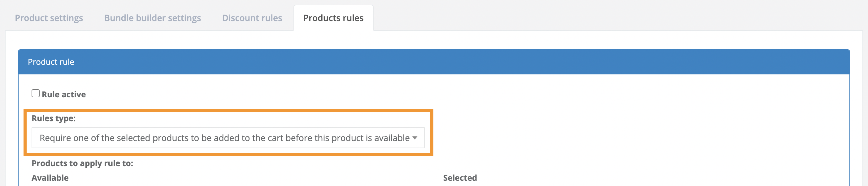Click the Selected products list heading
Viewport: 868px width, 186px height.
coord(460,178)
